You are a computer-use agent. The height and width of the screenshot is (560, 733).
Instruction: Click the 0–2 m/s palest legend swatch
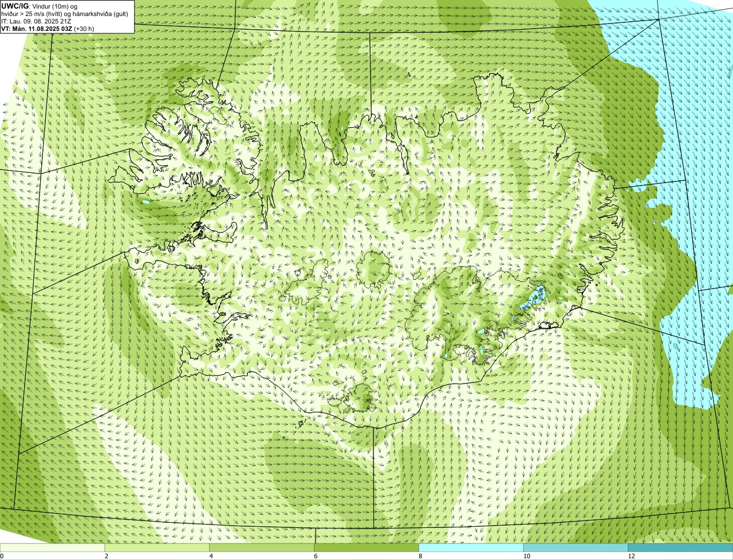(x=53, y=547)
